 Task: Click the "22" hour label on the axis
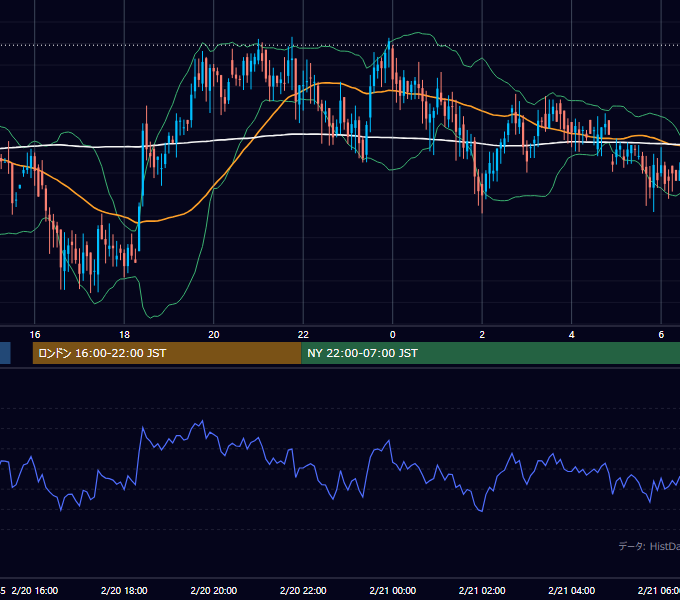click(303, 334)
